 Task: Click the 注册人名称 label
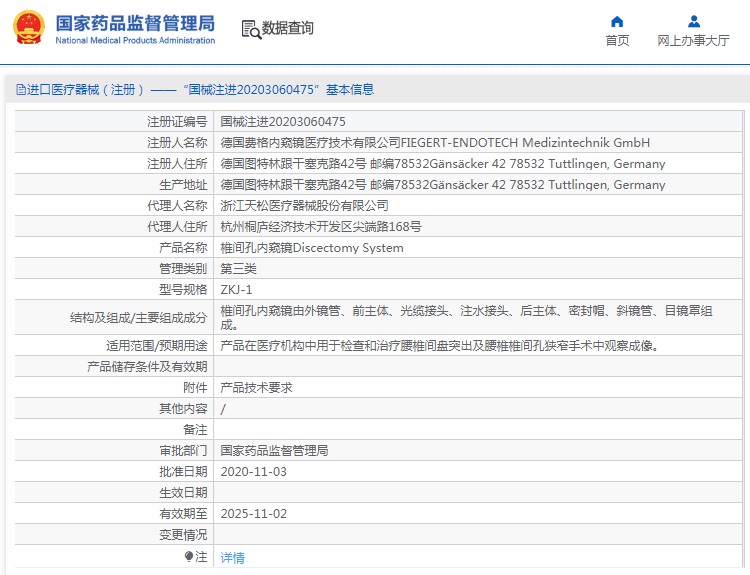177,143
